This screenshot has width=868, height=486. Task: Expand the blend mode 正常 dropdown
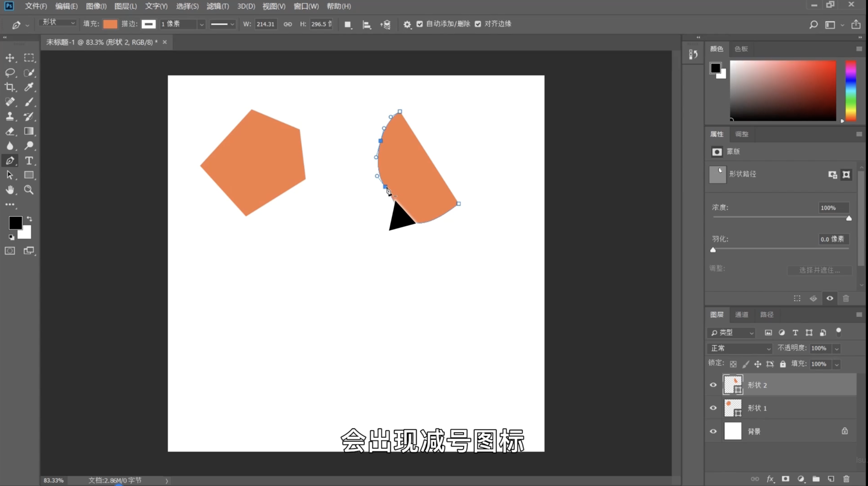[740, 348]
